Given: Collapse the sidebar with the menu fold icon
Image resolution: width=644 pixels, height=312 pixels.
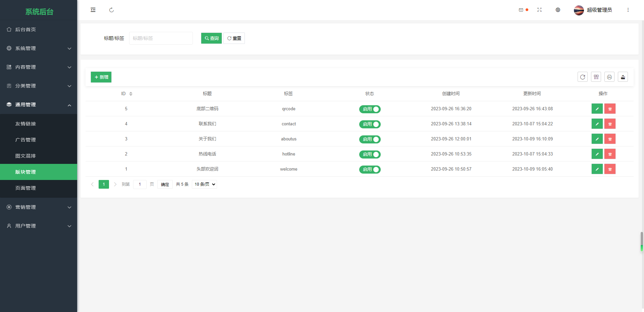Looking at the screenshot, I should point(93,10).
